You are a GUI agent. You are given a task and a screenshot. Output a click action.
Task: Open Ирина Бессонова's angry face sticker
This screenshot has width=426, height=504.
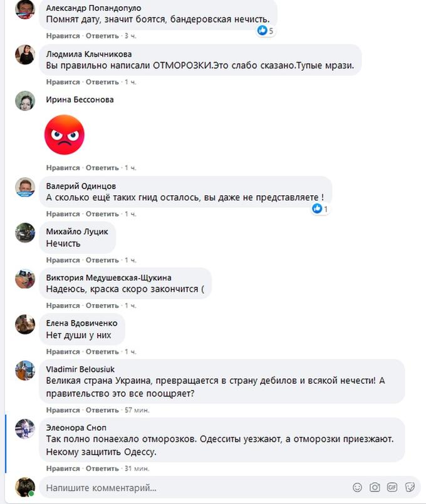[x=65, y=135]
